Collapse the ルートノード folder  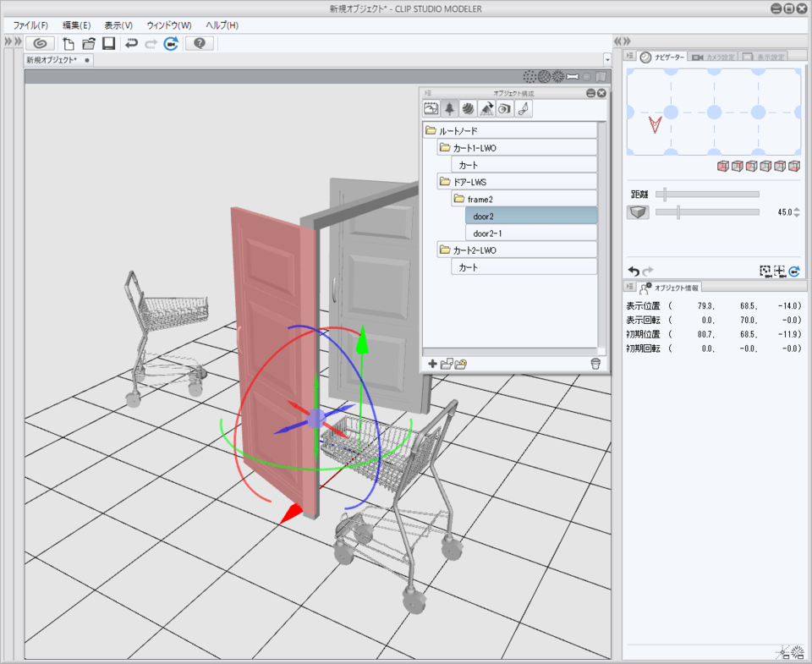[431, 130]
